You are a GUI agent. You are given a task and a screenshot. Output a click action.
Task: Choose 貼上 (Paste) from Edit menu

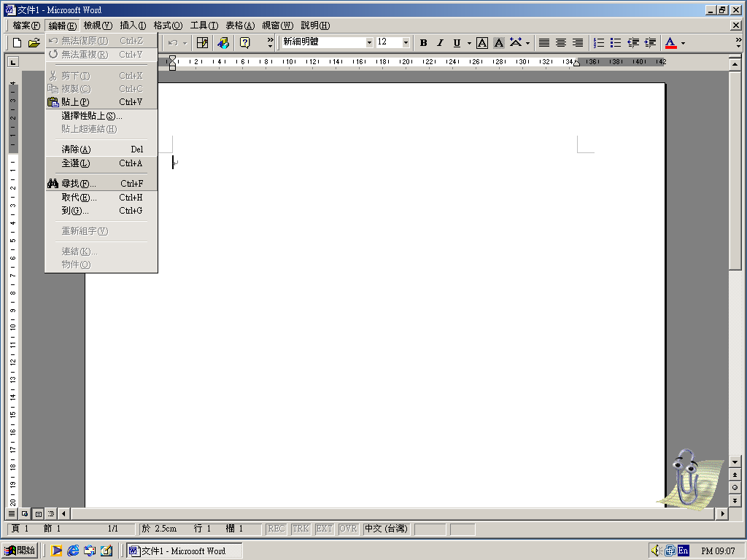[x=101, y=102]
